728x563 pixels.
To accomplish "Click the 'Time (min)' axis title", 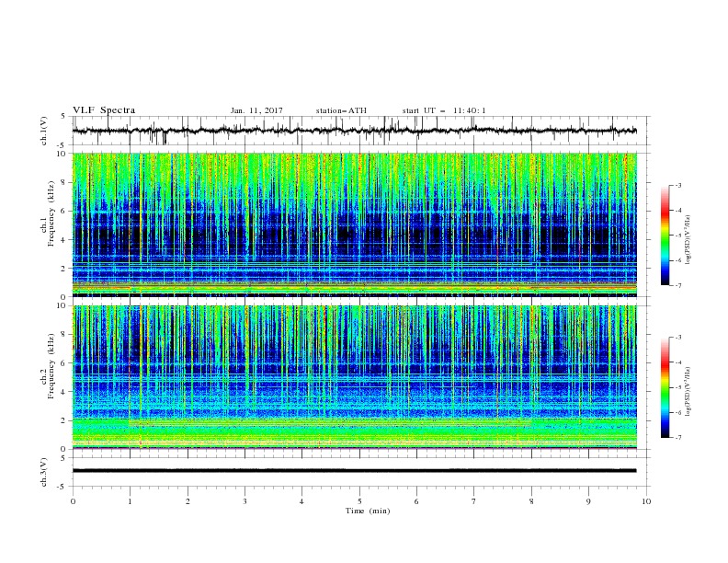I will coord(368,511).
